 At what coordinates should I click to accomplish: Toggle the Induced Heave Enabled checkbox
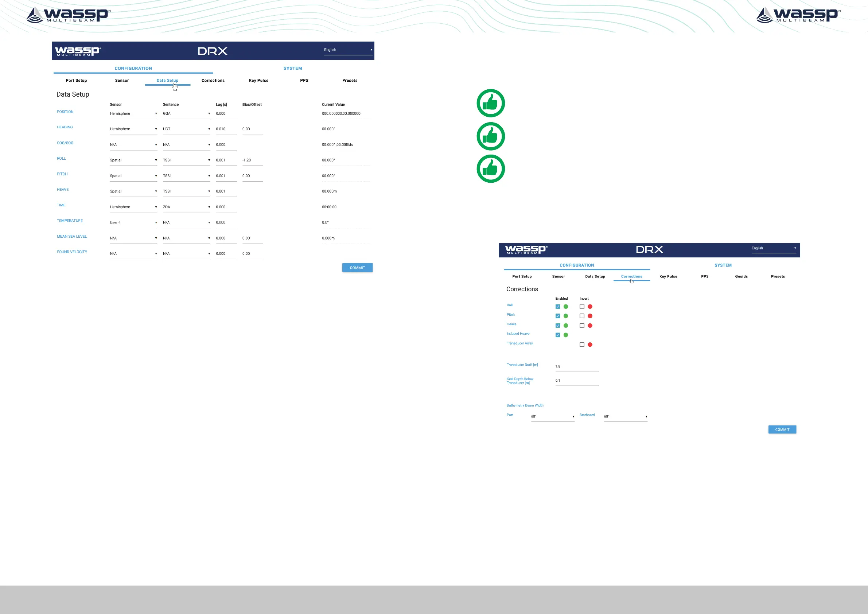point(558,335)
